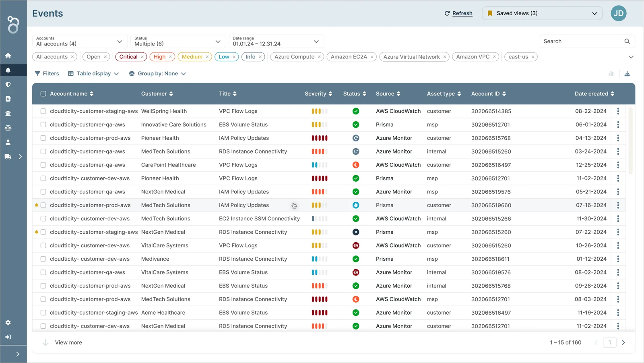Open row menu for Acme Healthcare event
Viewport: 644px width, 363px height.
click(x=618, y=313)
